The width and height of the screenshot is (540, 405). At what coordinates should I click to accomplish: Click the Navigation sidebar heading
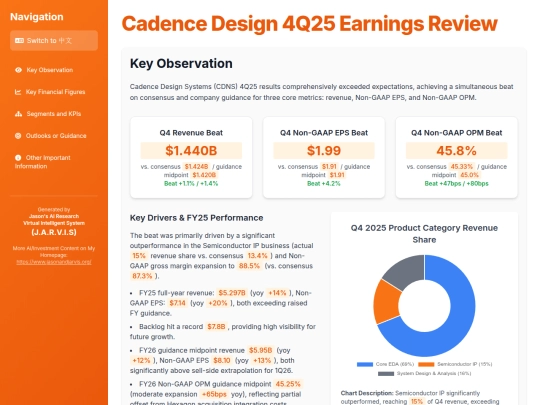pyautogui.click(x=37, y=17)
